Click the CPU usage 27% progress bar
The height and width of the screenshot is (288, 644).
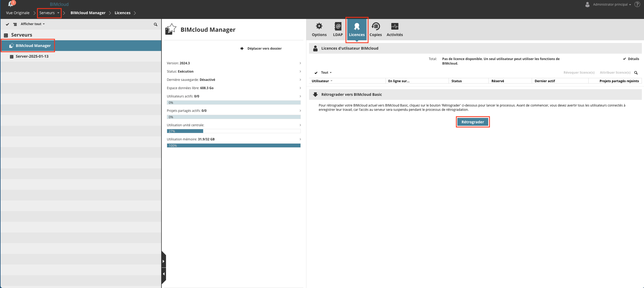[x=234, y=131]
